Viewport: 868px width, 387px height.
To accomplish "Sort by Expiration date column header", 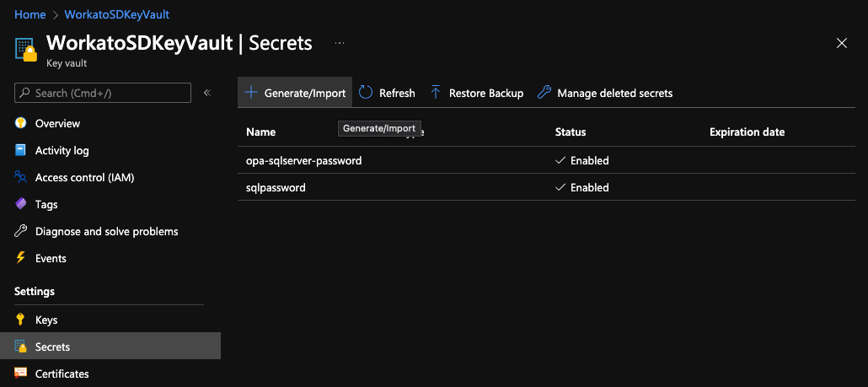I will [x=747, y=132].
